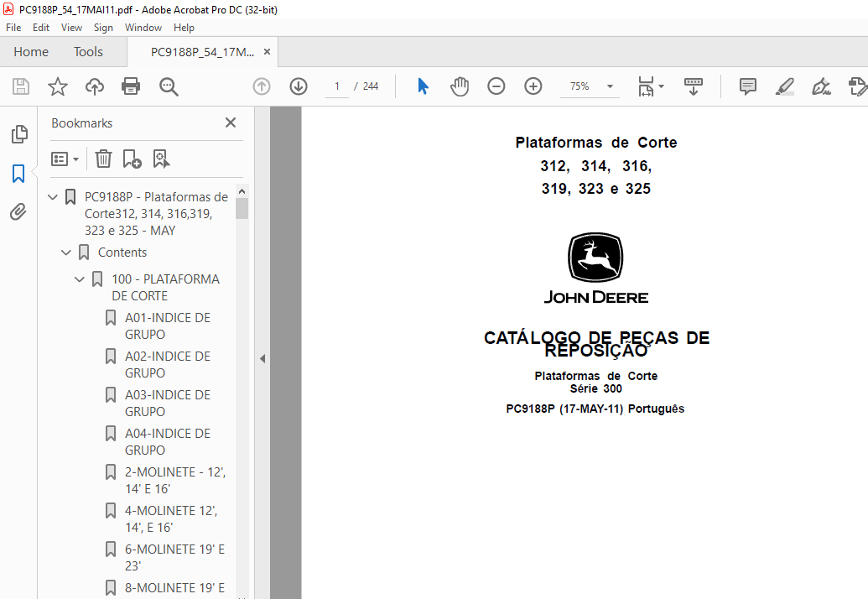Open the File menu
The width and height of the screenshot is (868, 599).
[13, 28]
